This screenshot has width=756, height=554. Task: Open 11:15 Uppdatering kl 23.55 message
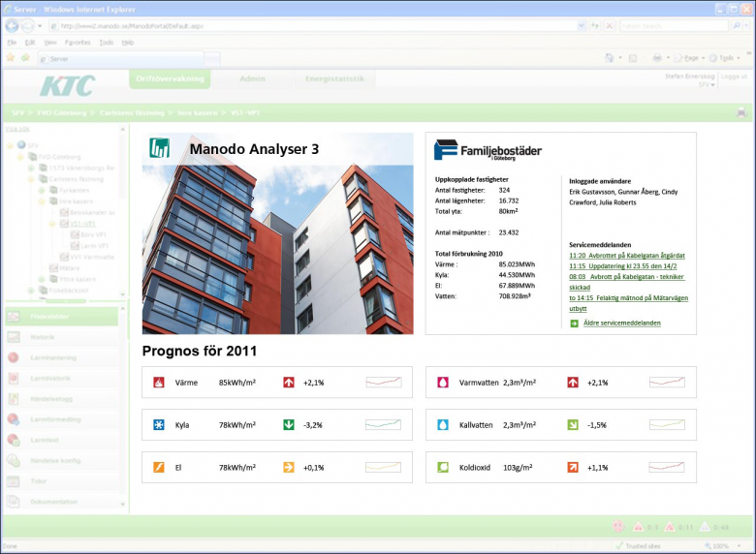point(623,266)
